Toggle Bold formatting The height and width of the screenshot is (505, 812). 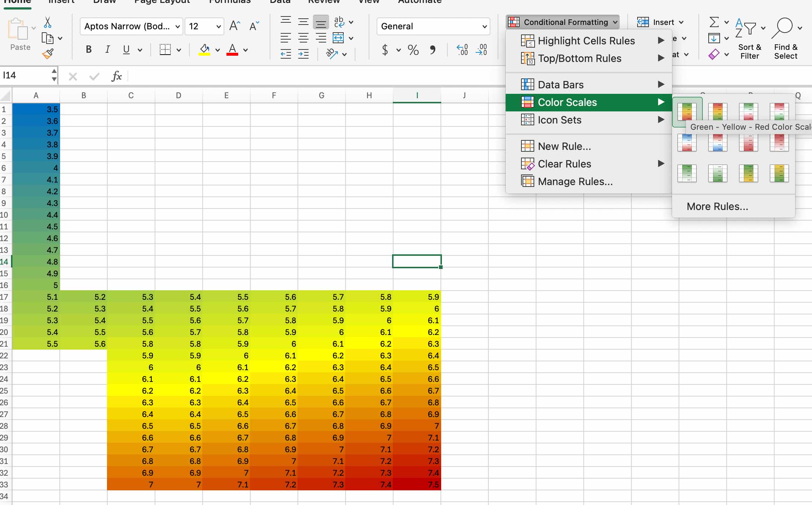[x=89, y=49]
